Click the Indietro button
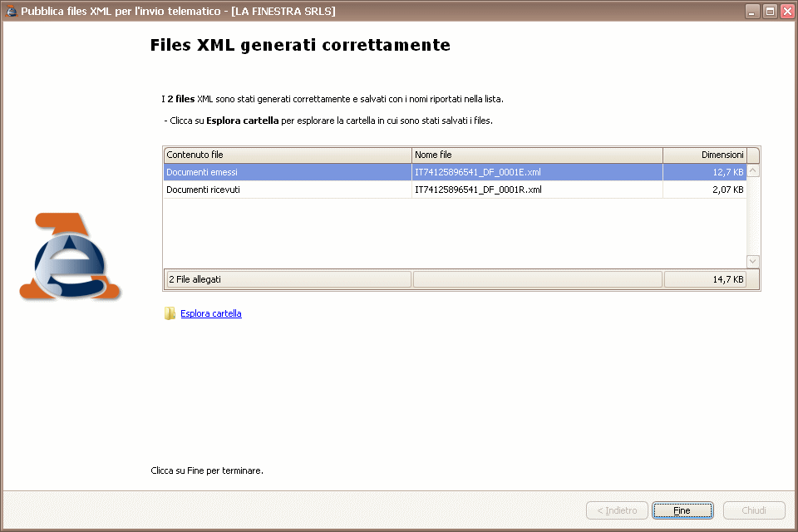The height and width of the screenshot is (532, 798). click(x=616, y=510)
